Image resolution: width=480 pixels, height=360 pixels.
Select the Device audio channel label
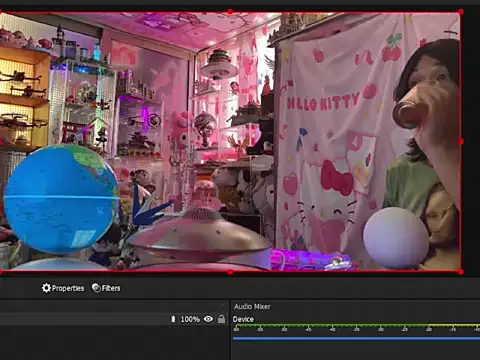pyautogui.click(x=243, y=319)
